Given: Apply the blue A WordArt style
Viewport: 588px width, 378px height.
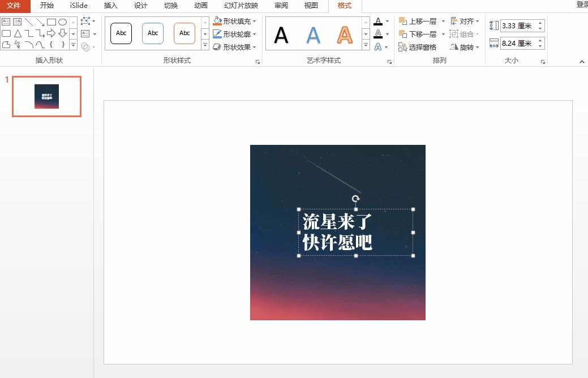Looking at the screenshot, I should [x=313, y=35].
